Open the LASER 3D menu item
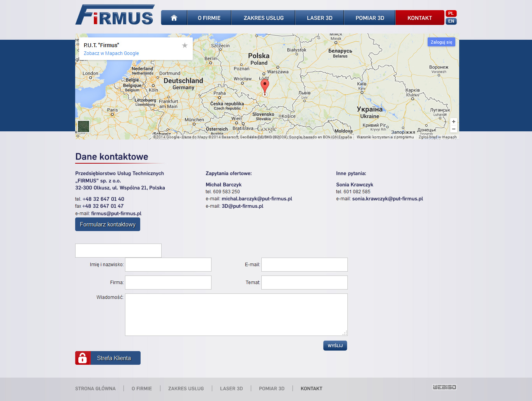The image size is (532, 401). click(x=320, y=18)
